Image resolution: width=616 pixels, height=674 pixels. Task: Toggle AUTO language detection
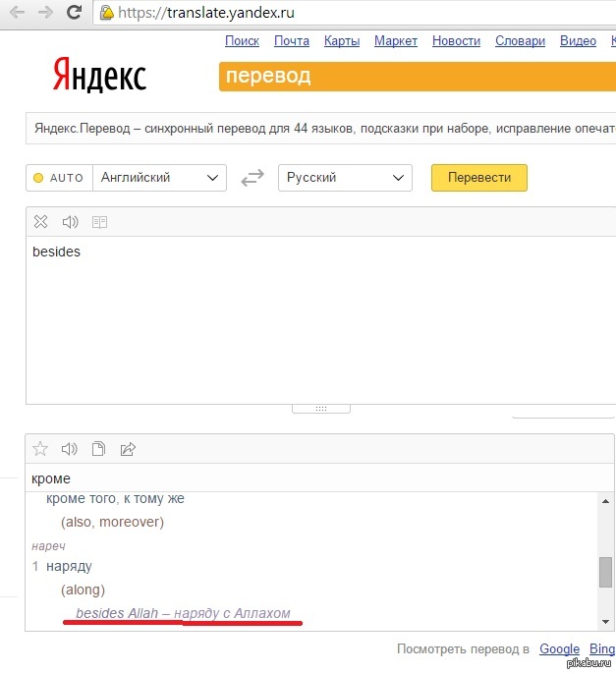click(59, 178)
